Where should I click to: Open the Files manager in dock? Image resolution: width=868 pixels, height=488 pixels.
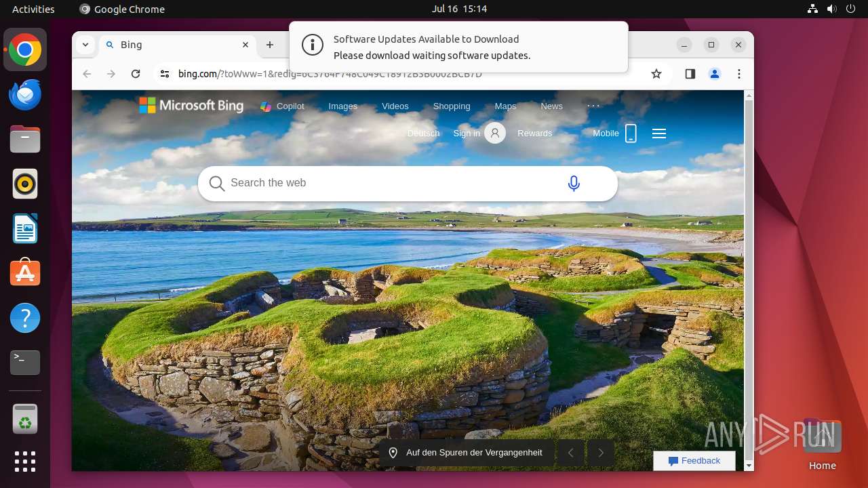pos(25,139)
